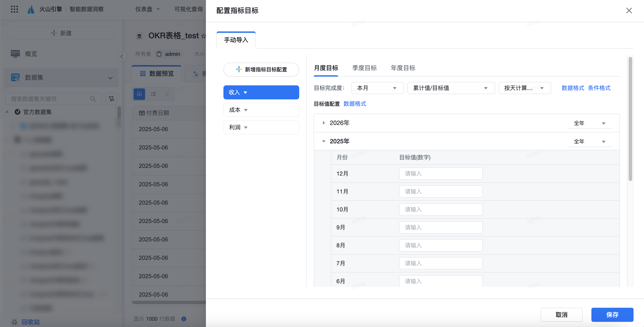The image size is (644, 327).
Task: Switch to the 月度目标 tab
Action: [x=326, y=68]
